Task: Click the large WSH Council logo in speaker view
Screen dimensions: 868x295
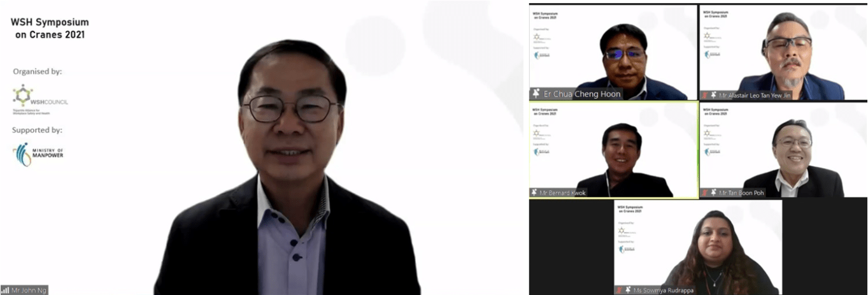Action: 39,98
